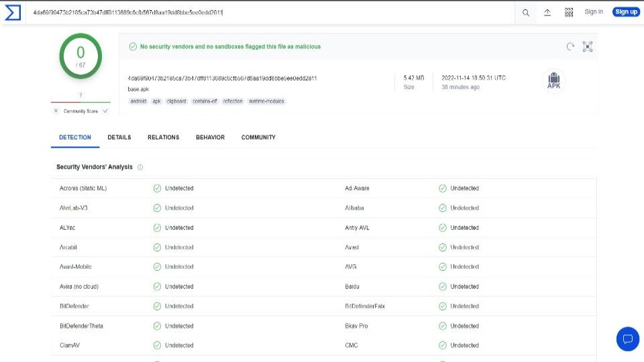Click the Undetected check icon for Bkav Pro
Screen dimensions: 644x362
coord(442,326)
